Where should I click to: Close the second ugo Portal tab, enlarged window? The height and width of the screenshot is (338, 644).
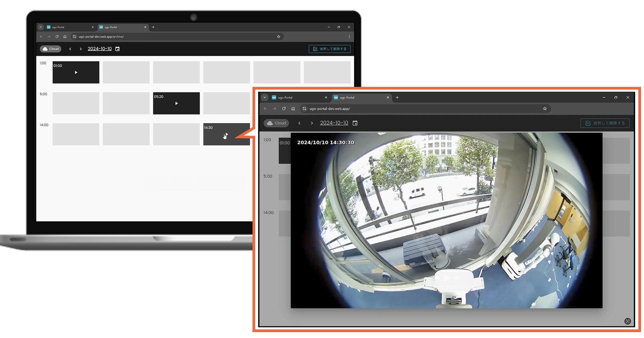coord(388,97)
